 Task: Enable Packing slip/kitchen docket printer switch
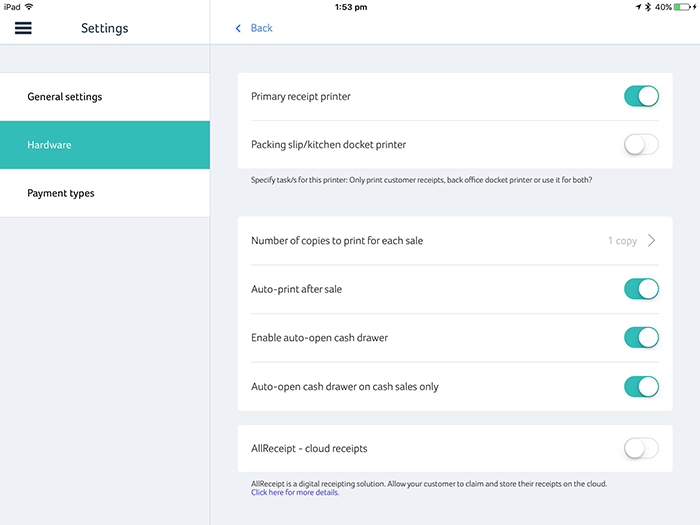[x=641, y=145]
